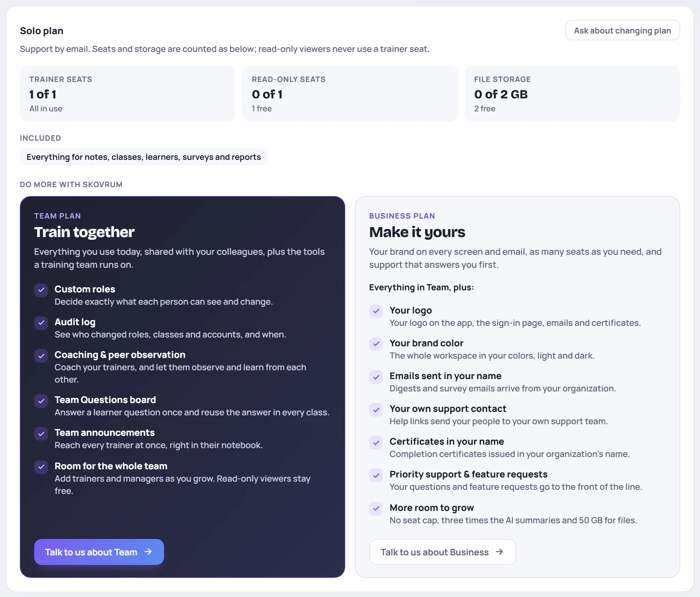Screen dimensions: 700x597
Task: Click the More room to grow title
Action: pos(432,508)
